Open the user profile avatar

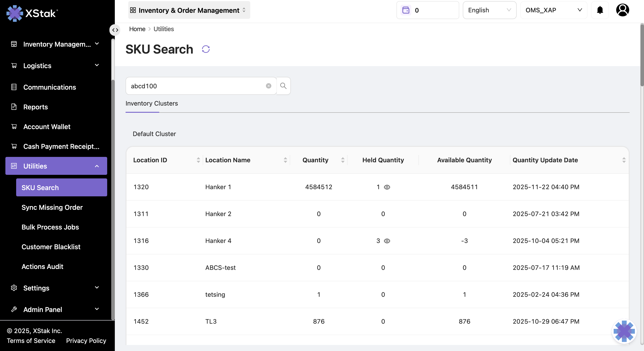622,10
